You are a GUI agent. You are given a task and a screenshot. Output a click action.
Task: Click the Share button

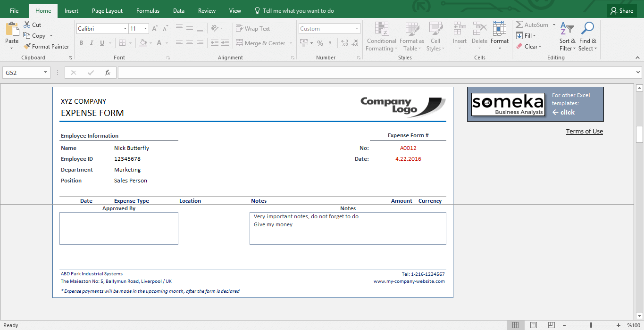(x=621, y=11)
